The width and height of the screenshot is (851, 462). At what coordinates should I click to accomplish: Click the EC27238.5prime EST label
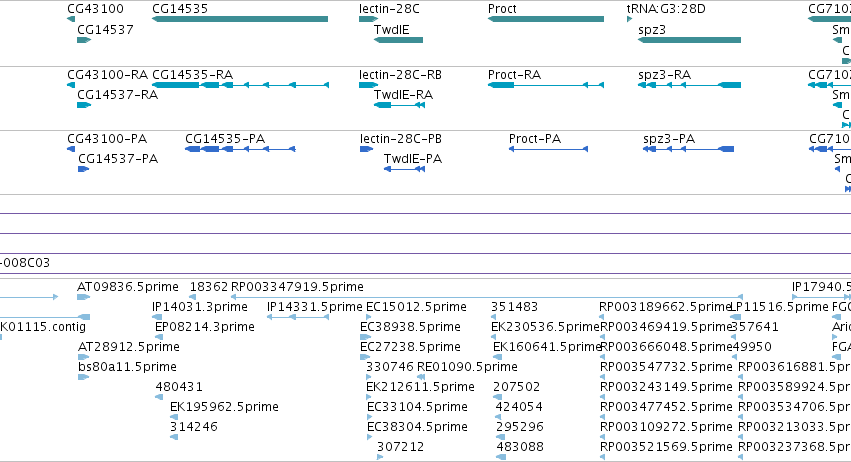tap(410, 347)
